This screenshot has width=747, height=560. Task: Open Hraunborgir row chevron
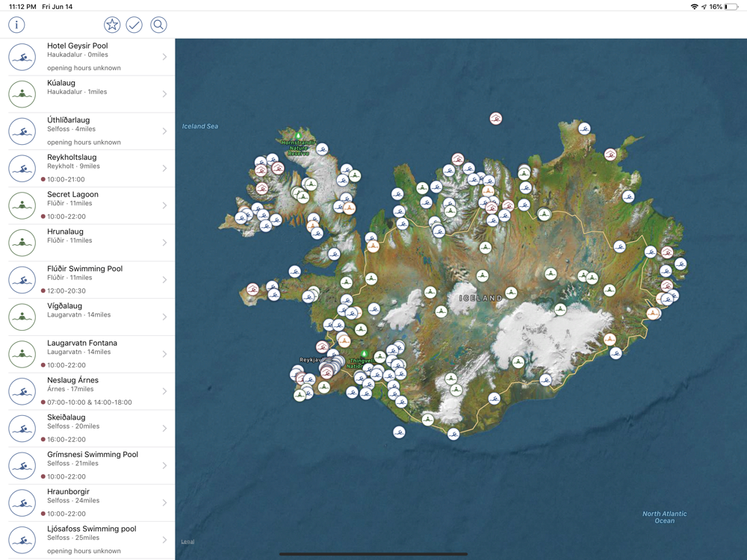tap(164, 503)
